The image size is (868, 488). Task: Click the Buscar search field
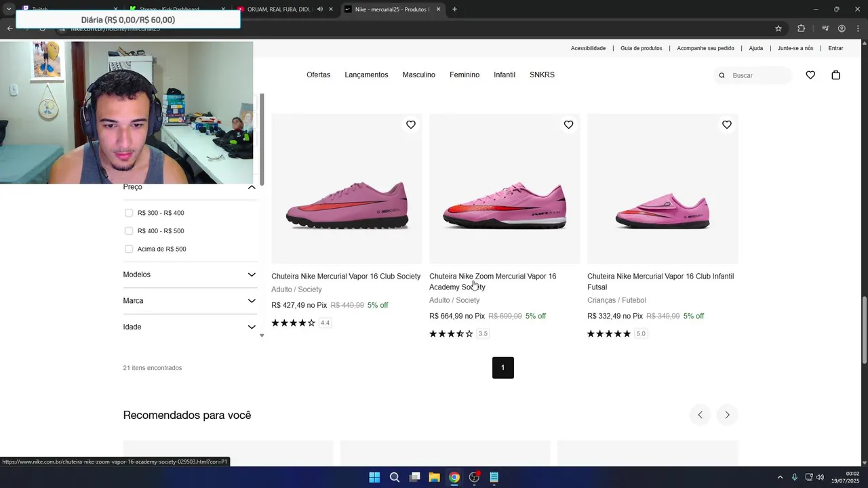pyautogui.click(x=754, y=75)
